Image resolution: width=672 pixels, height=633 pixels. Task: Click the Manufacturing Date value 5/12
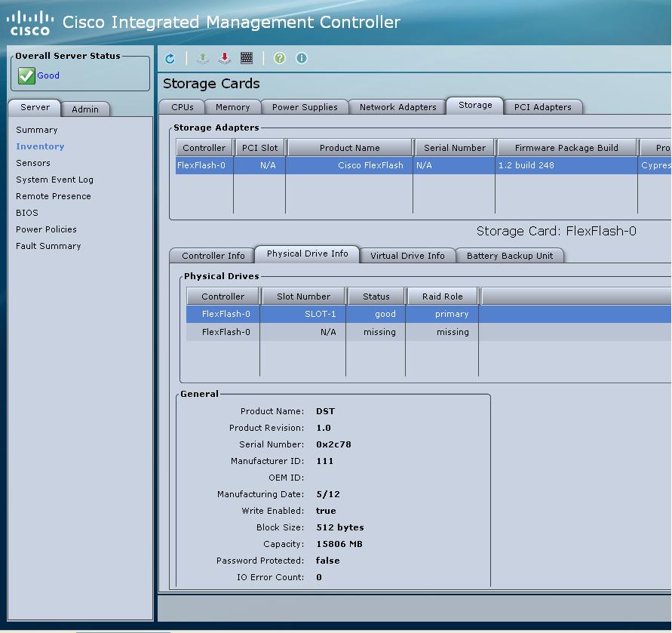coord(328,494)
